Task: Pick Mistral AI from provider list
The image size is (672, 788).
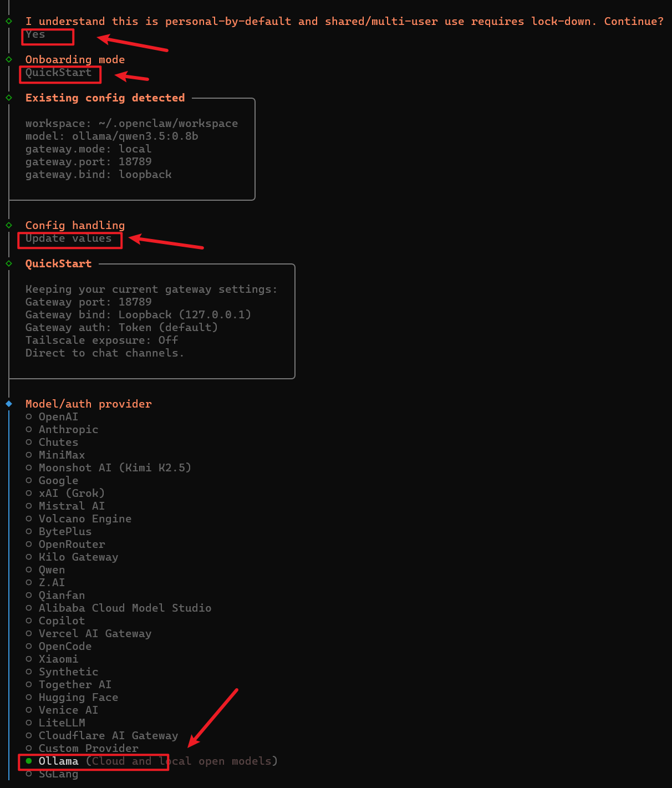Action: point(65,506)
